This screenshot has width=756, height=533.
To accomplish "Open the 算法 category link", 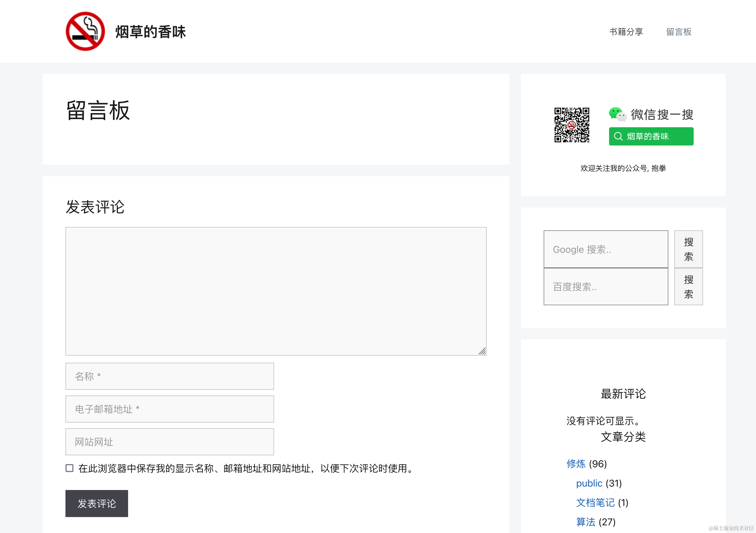I will [586, 522].
